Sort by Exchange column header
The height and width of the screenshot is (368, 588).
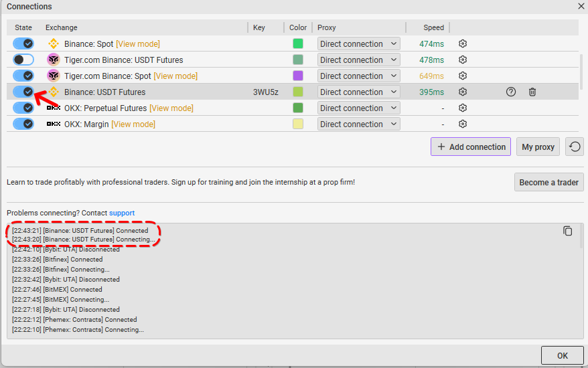(x=62, y=27)
